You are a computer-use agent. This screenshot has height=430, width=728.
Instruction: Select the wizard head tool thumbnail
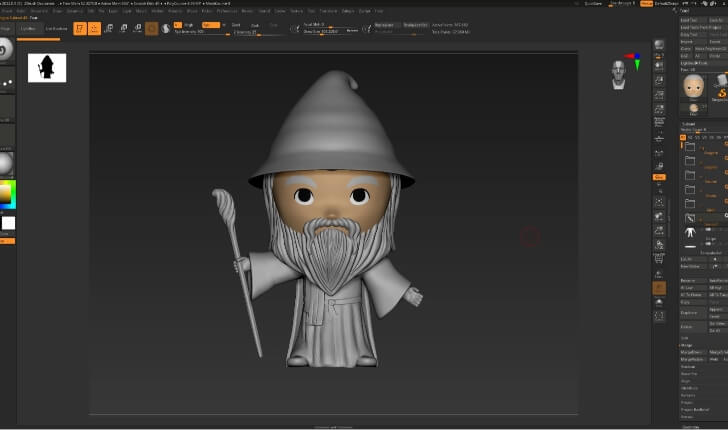pyautogui.click(x=694, y=86)
